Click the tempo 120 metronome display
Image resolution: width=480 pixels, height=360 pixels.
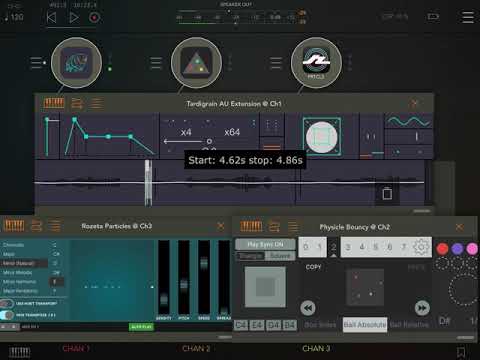(x=14, y=17)
